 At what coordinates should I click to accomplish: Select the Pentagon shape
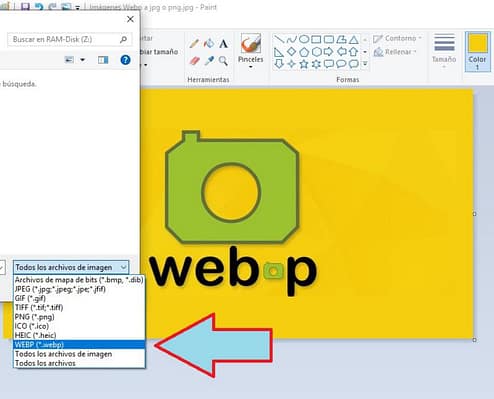(x=304, y=52)
